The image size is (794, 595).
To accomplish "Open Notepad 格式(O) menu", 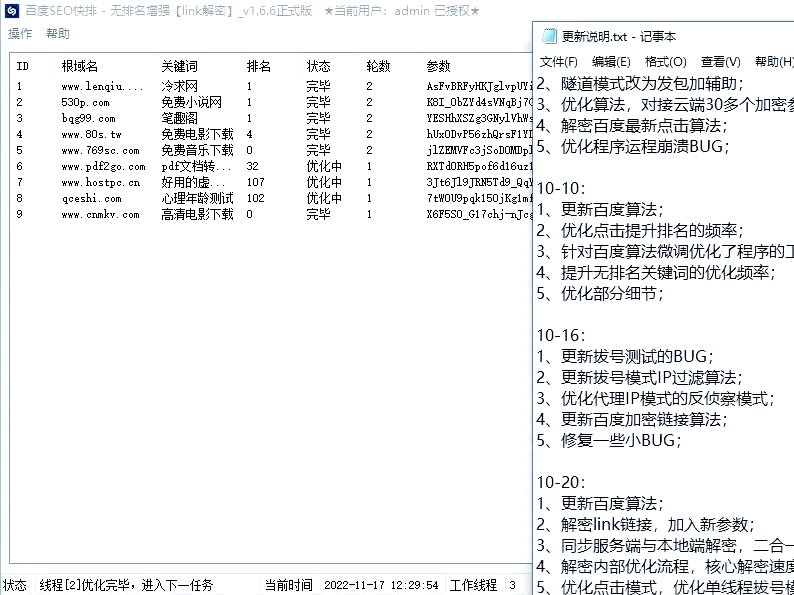I will (666, 62).
